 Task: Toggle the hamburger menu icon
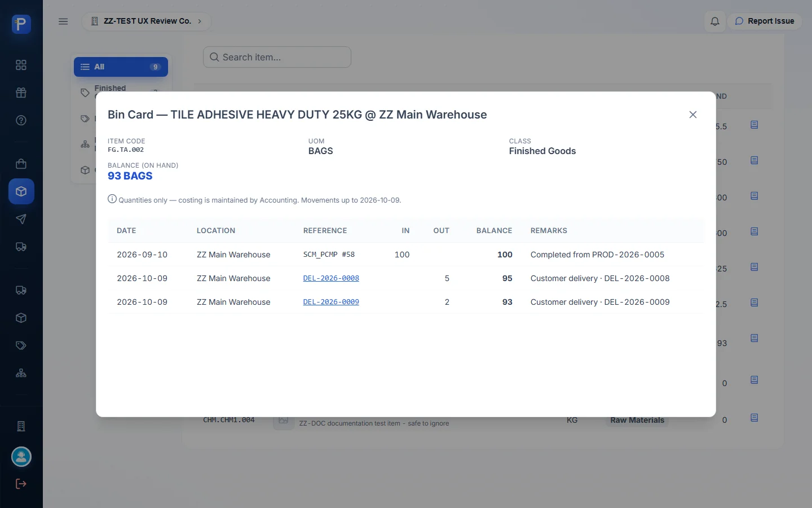click(63, 21)
